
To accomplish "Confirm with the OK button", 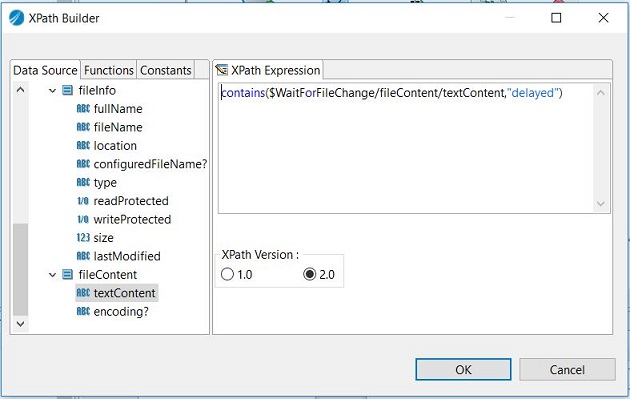I will 463,369.
